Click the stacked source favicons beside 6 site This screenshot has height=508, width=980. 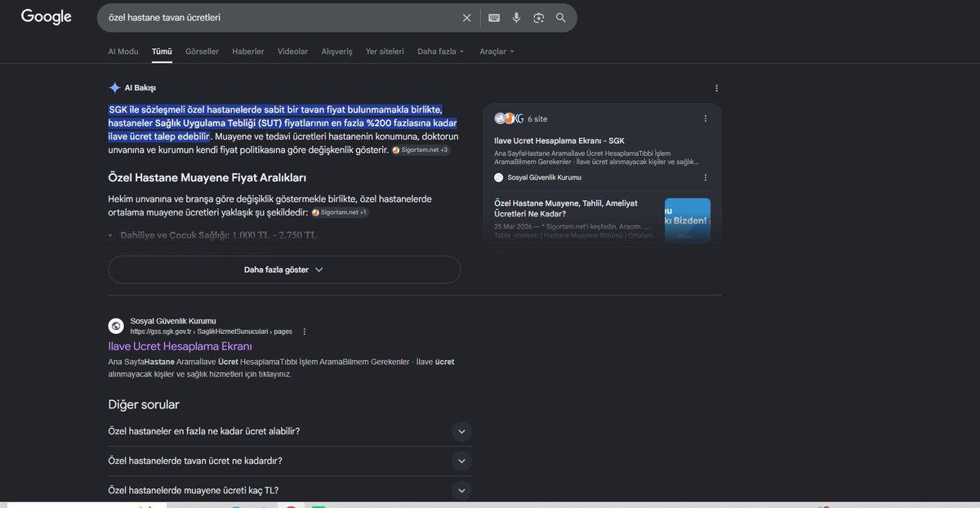tap(509, 118)
